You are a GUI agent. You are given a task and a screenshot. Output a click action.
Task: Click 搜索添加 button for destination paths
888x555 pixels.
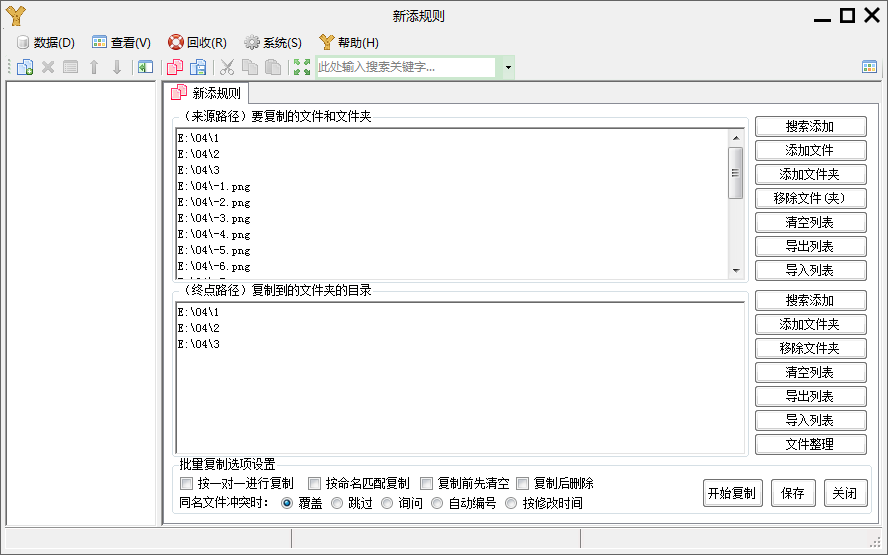tap(810, 300)
